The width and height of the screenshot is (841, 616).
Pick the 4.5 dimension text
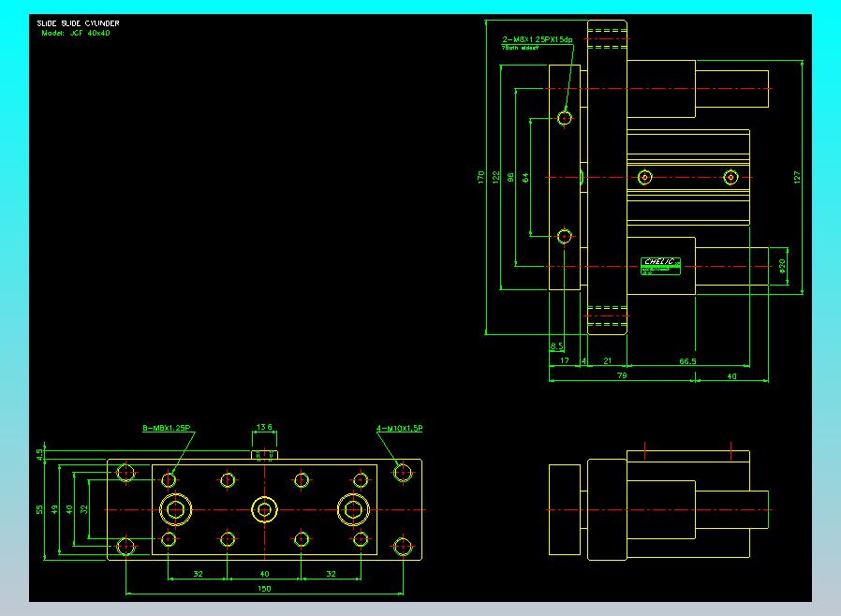39,454
